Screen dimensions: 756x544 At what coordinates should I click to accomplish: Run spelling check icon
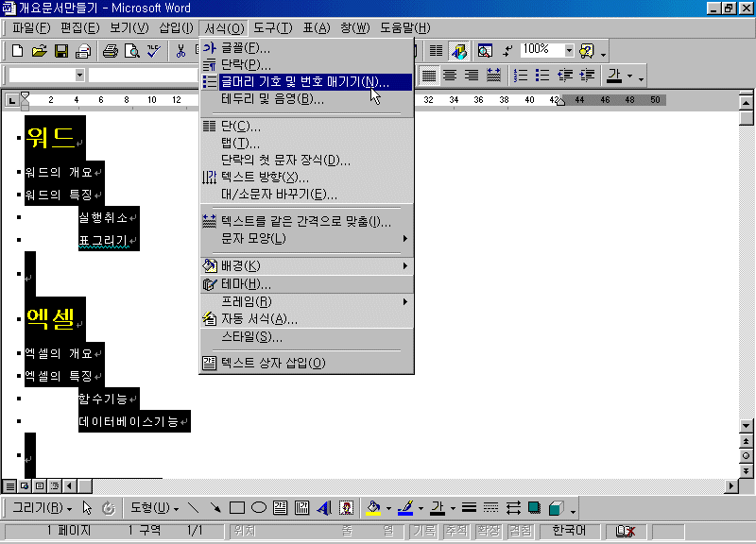click(x=154, y=51)
